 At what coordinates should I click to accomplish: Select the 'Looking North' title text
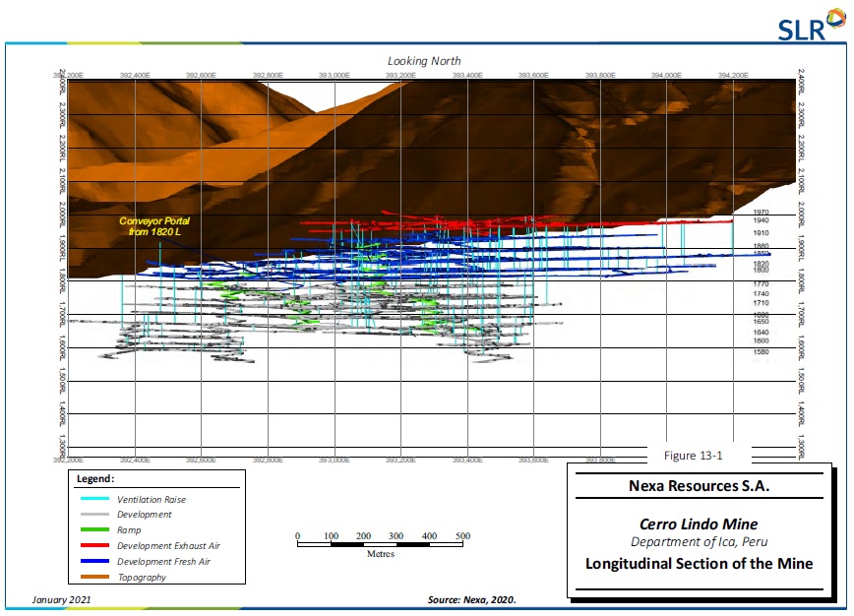click(x=424, y=61)
